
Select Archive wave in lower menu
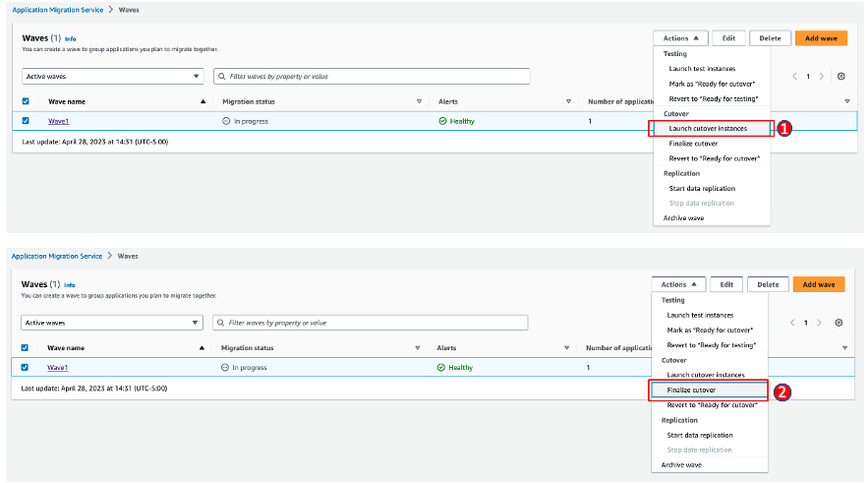click(681, 464)
